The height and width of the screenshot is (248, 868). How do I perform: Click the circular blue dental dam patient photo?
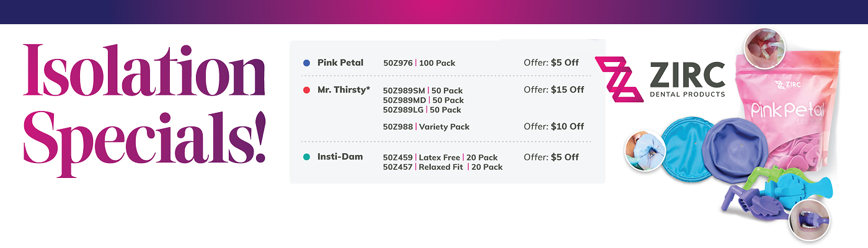[x=642, y=151]
